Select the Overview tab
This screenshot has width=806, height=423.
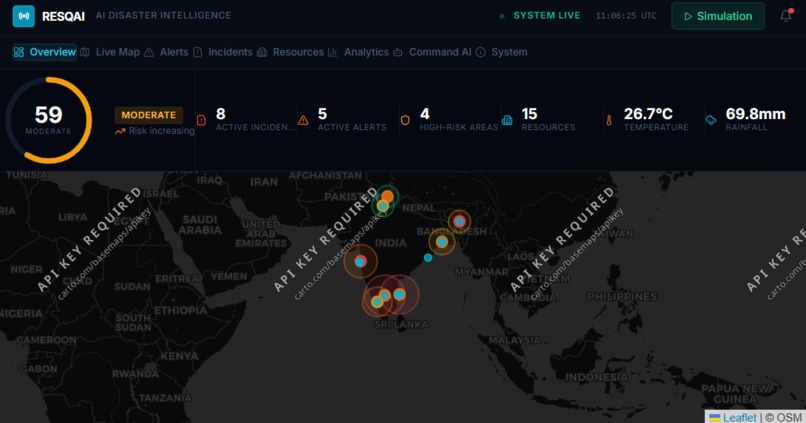tap(45, 52)
